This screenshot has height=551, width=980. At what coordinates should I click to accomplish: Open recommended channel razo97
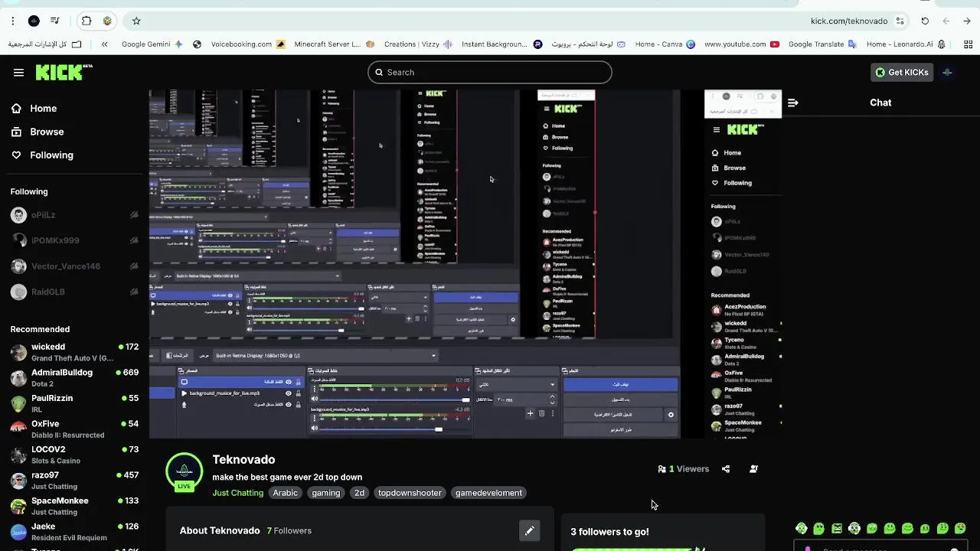(x=74, y=481)
